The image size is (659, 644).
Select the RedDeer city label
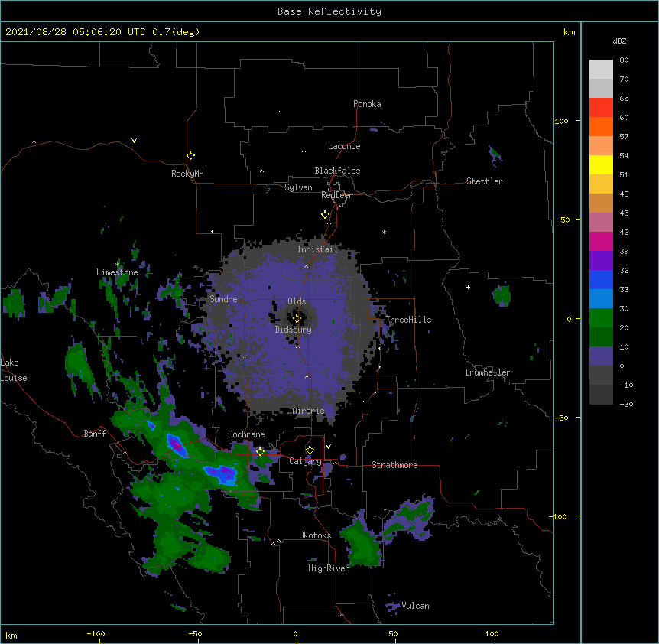click(x=336, y=195)
